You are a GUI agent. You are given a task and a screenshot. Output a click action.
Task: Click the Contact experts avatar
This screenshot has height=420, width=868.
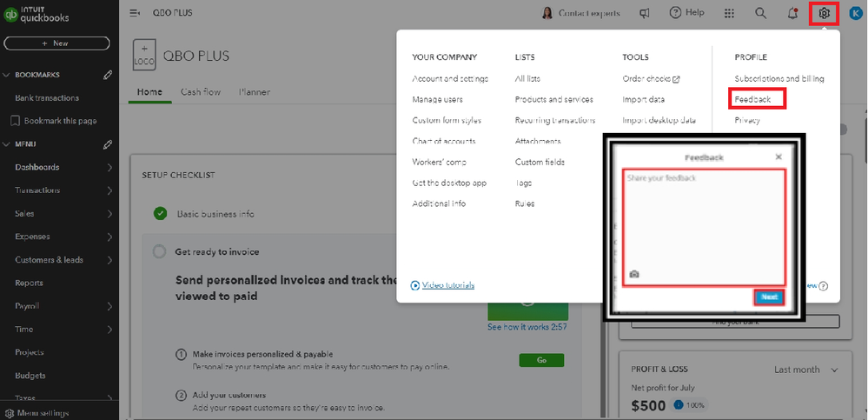coord(547,13)
